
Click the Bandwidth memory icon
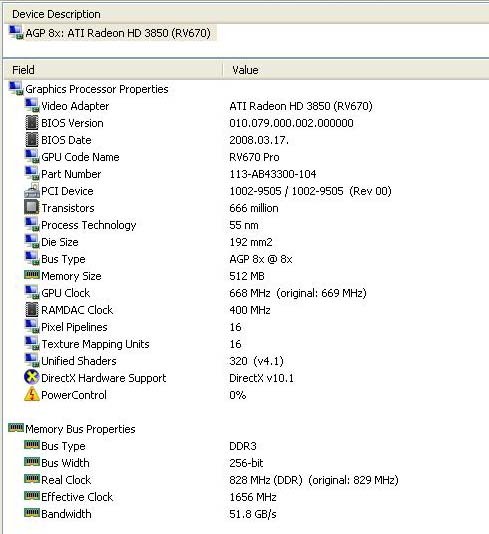click(32, 513)
